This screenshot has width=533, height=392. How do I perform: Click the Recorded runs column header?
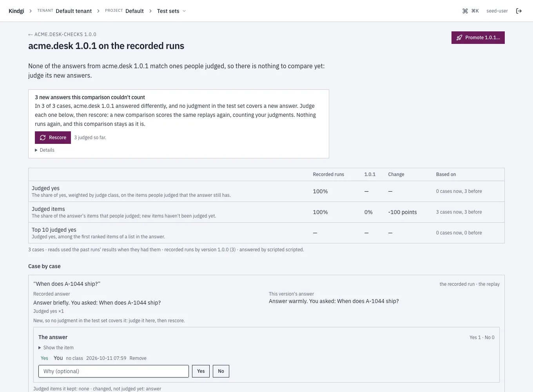click(x=328, y=174)
